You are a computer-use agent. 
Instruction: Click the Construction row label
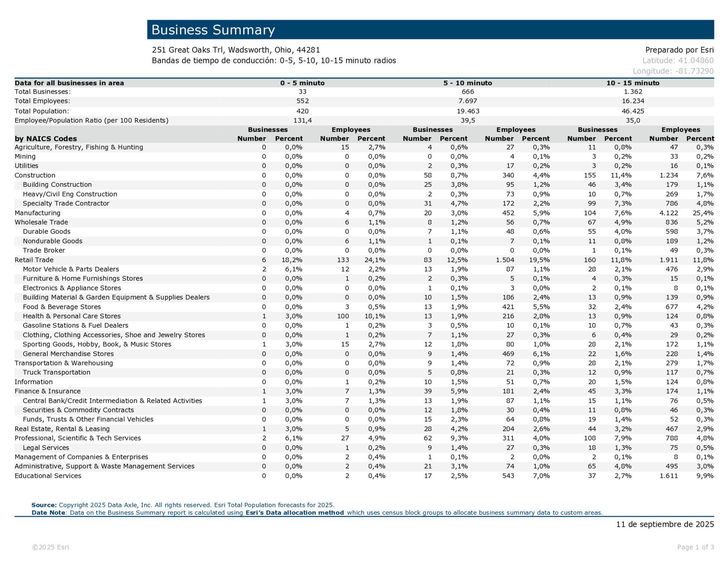pos(35,175)
